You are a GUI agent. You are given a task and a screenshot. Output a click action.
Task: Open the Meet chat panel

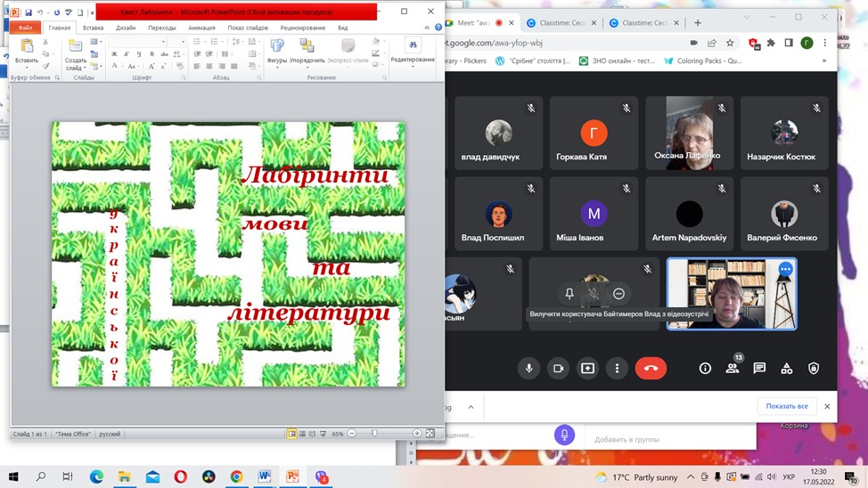click(x=759, y=368)
